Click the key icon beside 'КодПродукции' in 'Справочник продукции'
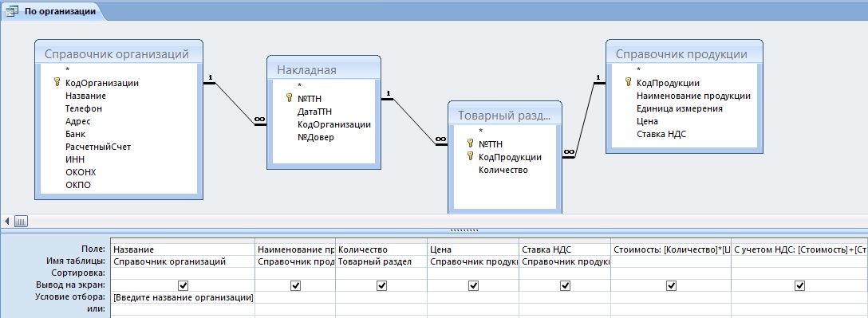Image resolution: width=868 pixels, height=318 pixels. point(629,82)
